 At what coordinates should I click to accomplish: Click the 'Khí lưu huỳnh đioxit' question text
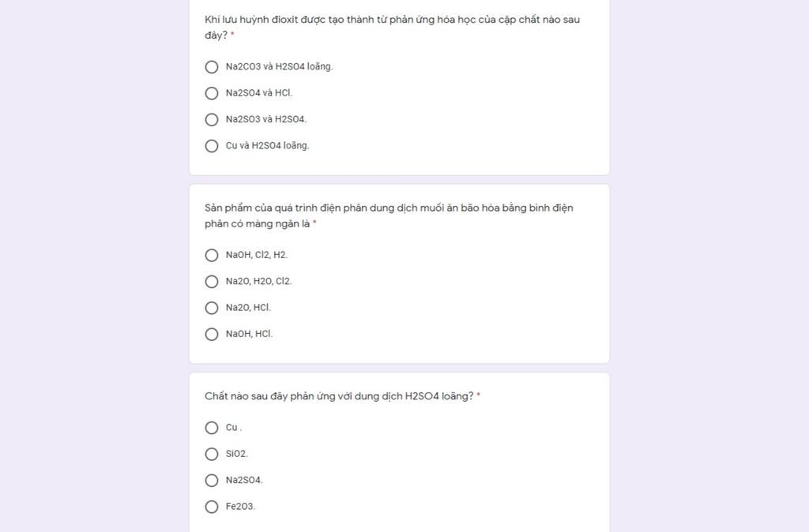point(392,28)
